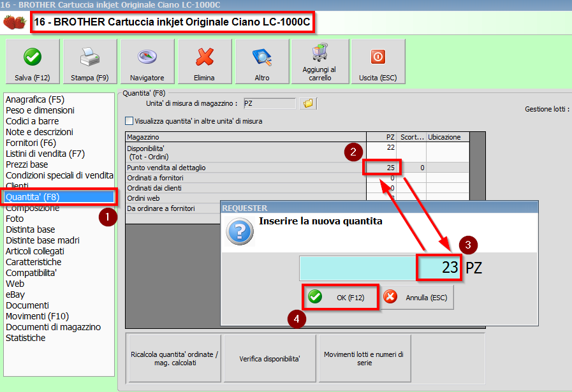
Task: Click Scorta value 0 for Punto vendita
Action: tap(411, 168)
